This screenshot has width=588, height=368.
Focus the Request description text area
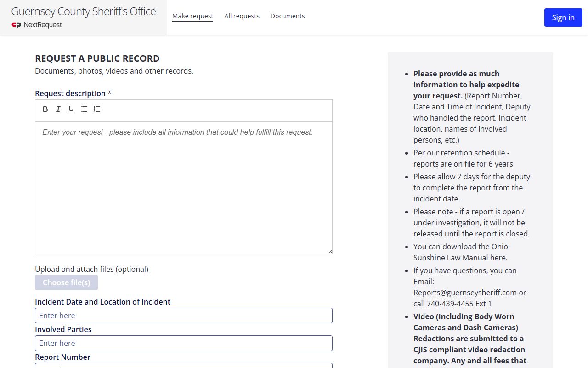[184, 188]
